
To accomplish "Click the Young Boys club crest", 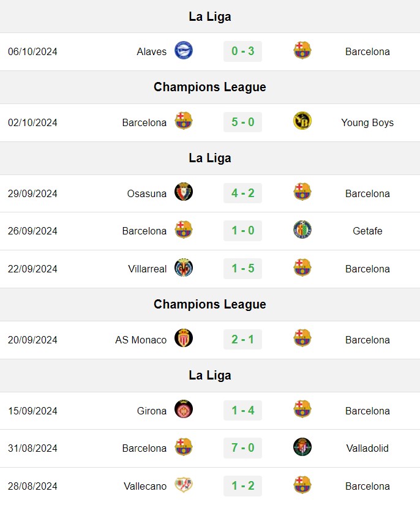I will point(302,121).
